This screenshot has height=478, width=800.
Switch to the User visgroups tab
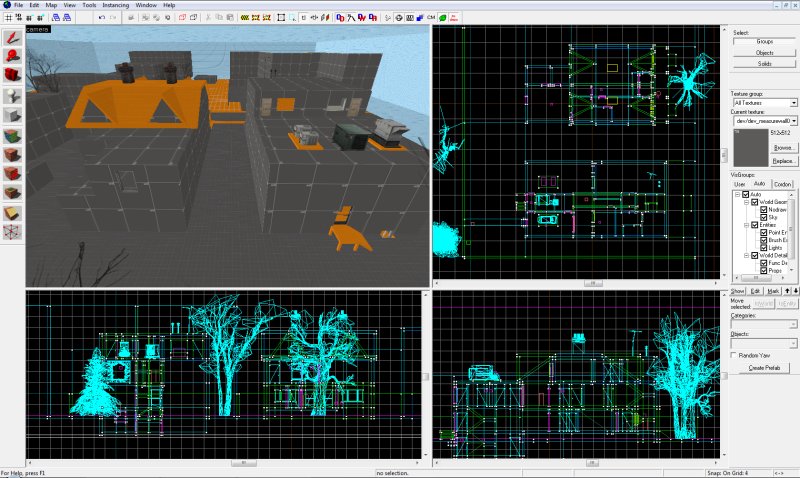(x=739, y=184)
